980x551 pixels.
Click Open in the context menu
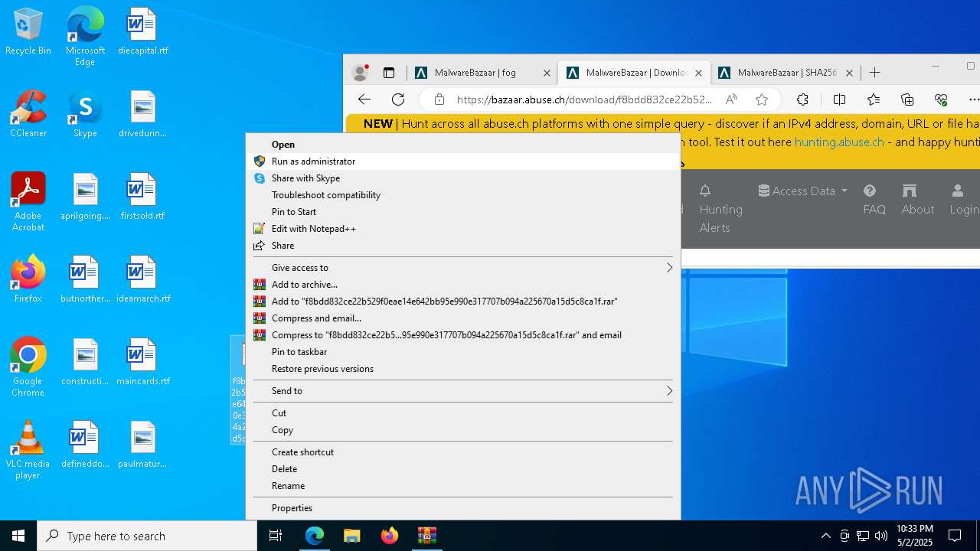click(x=462, y=145)
